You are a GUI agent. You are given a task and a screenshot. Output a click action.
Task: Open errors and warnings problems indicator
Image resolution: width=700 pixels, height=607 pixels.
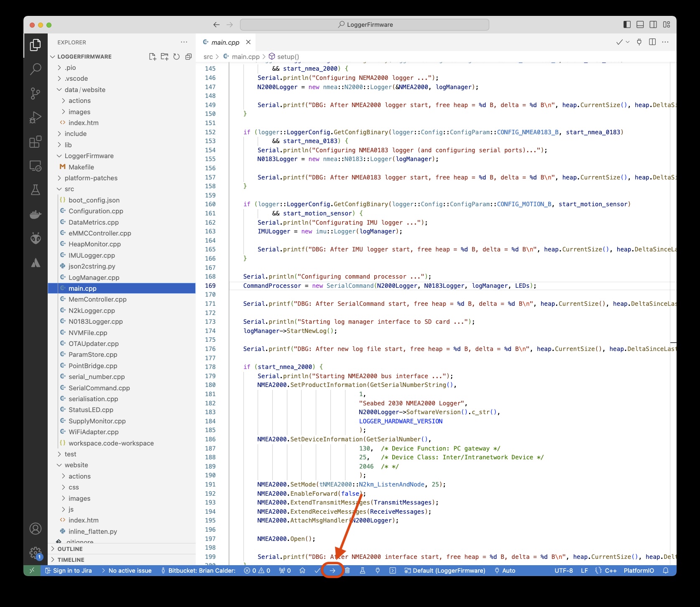[257, 571]
